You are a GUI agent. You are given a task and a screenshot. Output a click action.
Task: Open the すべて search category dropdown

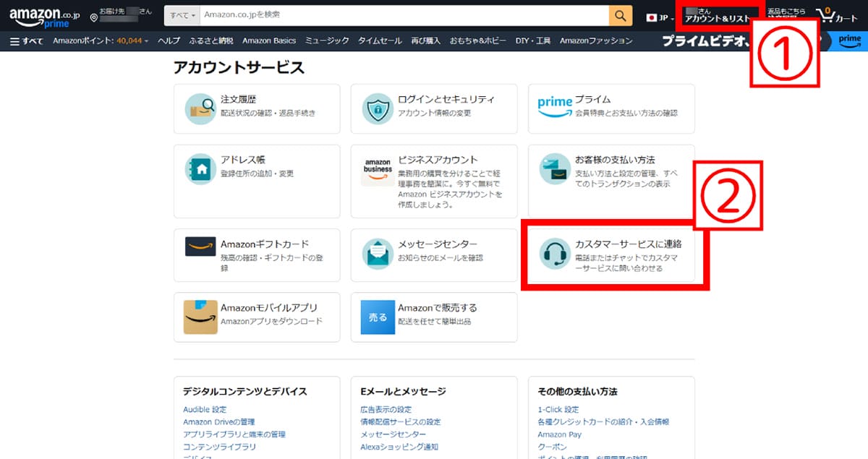182,15
